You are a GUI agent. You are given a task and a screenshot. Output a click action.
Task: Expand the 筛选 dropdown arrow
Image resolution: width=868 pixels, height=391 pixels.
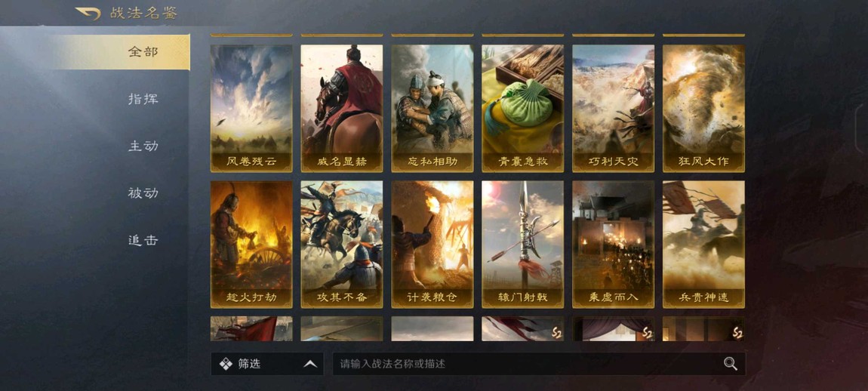(x=310, y=364)
